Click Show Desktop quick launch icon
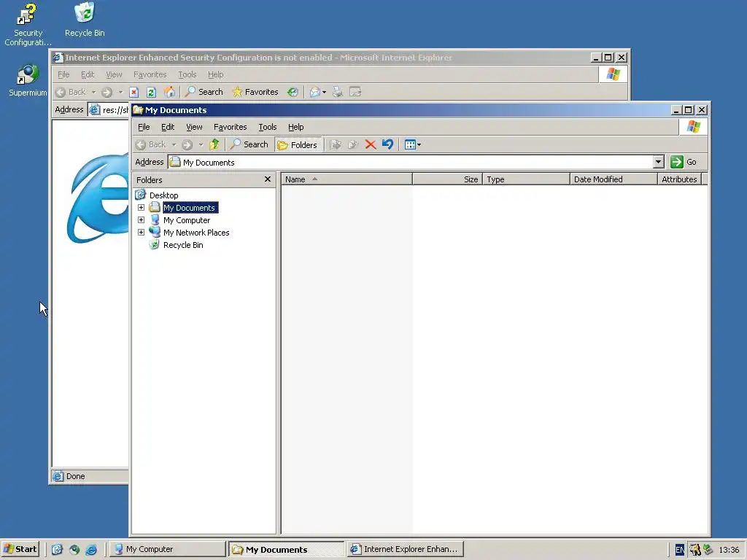Screen dimensions: 747x560 (57, 550)
